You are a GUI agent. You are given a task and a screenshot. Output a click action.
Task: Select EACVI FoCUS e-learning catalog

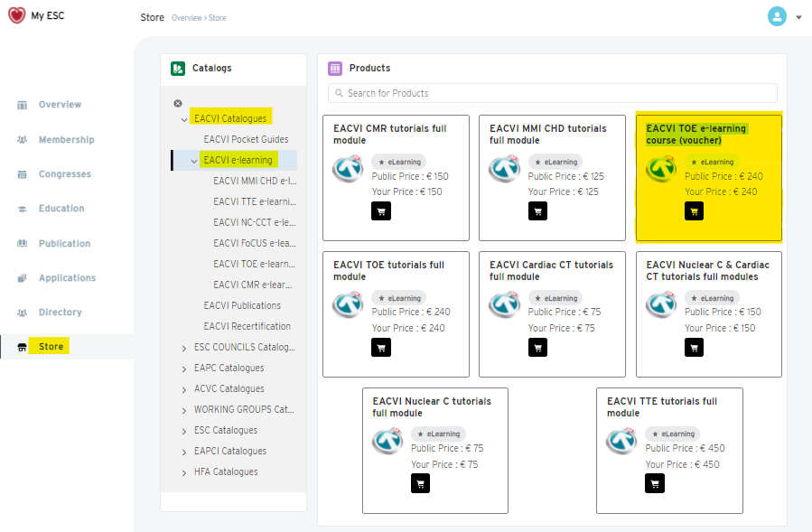pyautogui.click(x=255, y=243)
